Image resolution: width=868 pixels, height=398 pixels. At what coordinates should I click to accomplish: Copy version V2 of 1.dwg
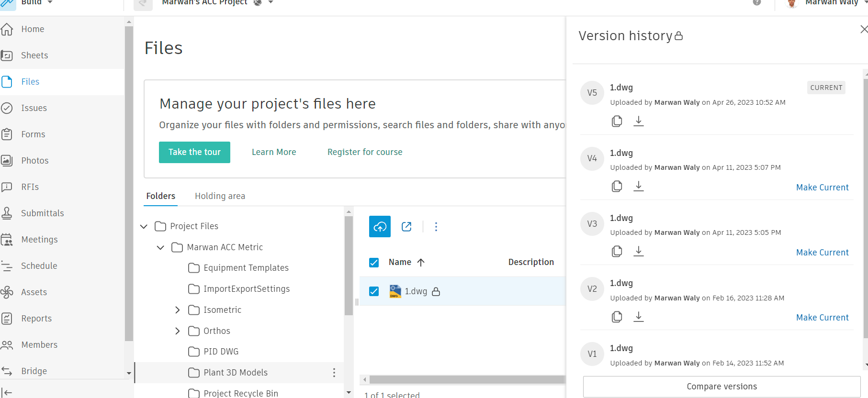coord(617,317)
